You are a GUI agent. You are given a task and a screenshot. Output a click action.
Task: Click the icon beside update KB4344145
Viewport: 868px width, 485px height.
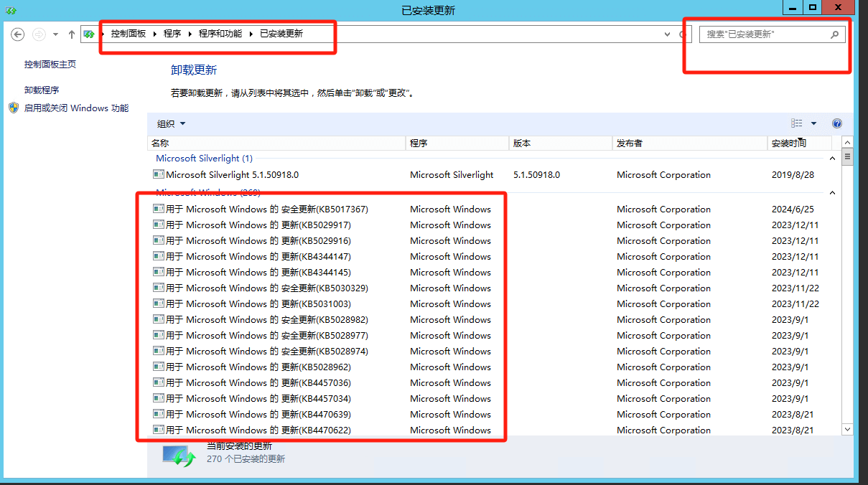[159, 272]
